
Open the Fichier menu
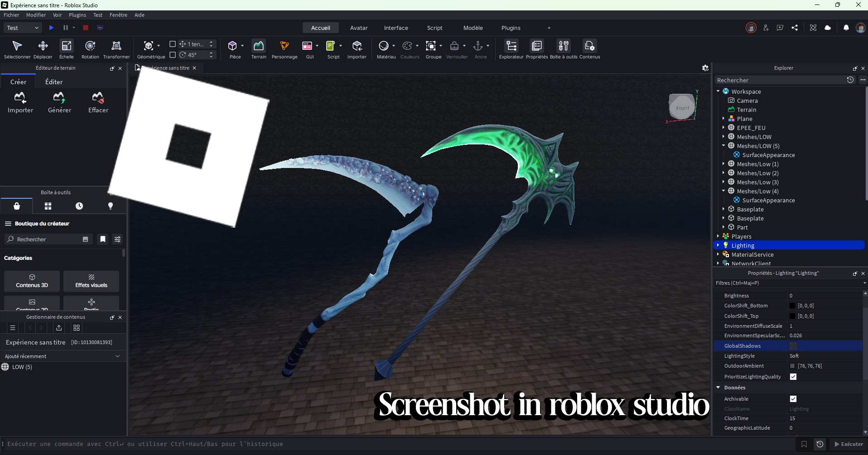[x=11, y=15]
